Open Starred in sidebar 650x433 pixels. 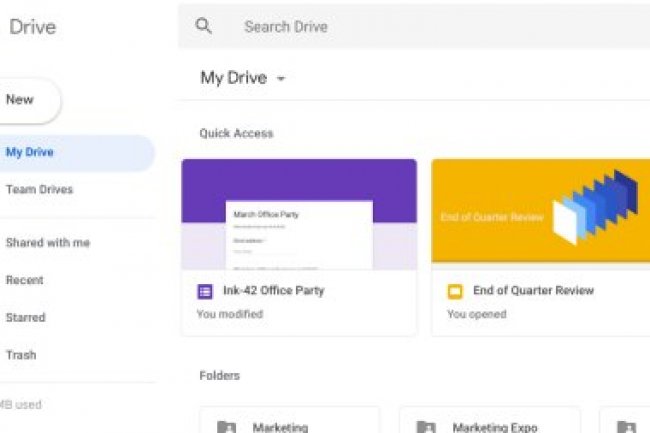pyautogui.click(x=25, y=317)
